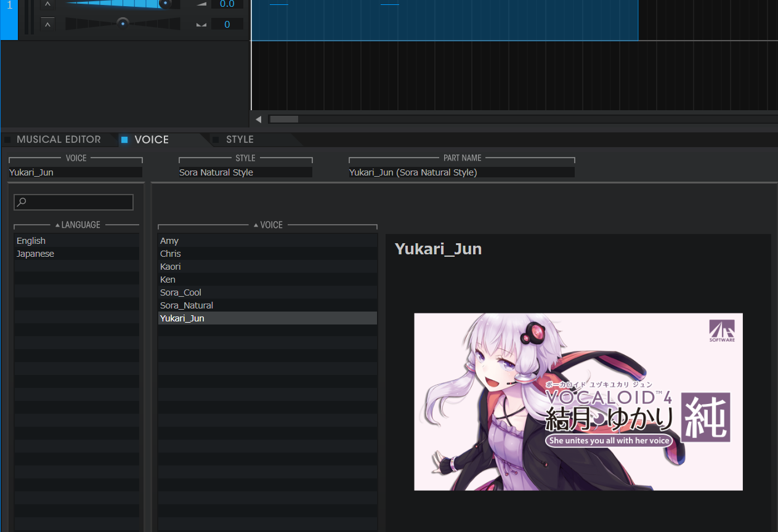Select the Chris voice
Viewport: 778px width, 532px height.
coord(267,254)
